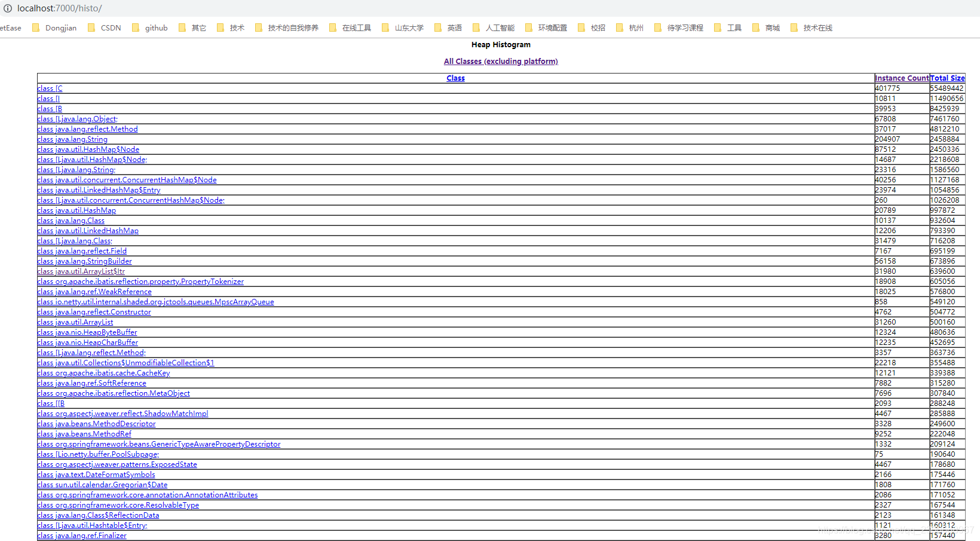The height and width of the screenshot is (541, 980).
Task: Open All Classes (excluding platform) link
Action: (x=501, y=61)
